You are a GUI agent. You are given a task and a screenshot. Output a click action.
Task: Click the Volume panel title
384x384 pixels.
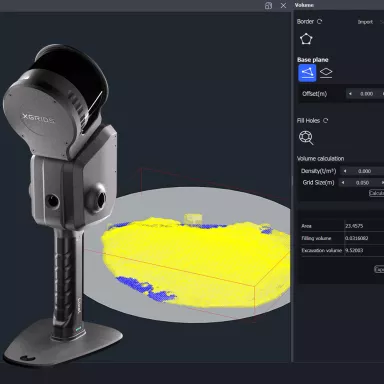304,5
